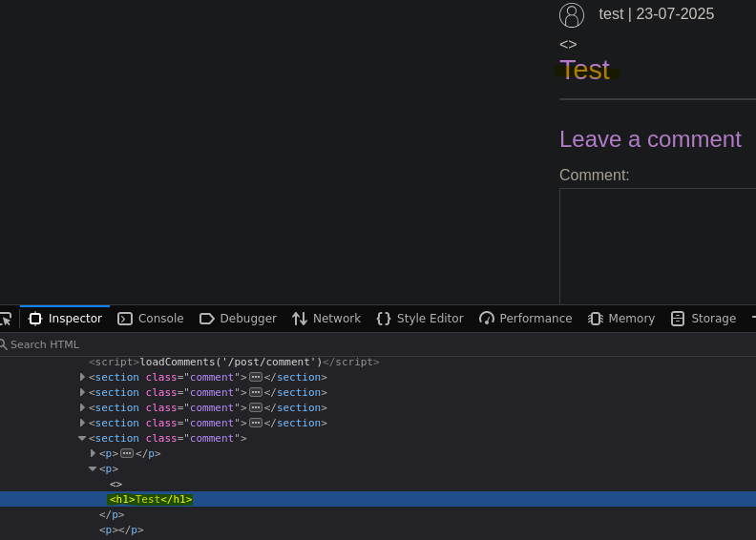Open the Inspector tab

click(65, 319)
